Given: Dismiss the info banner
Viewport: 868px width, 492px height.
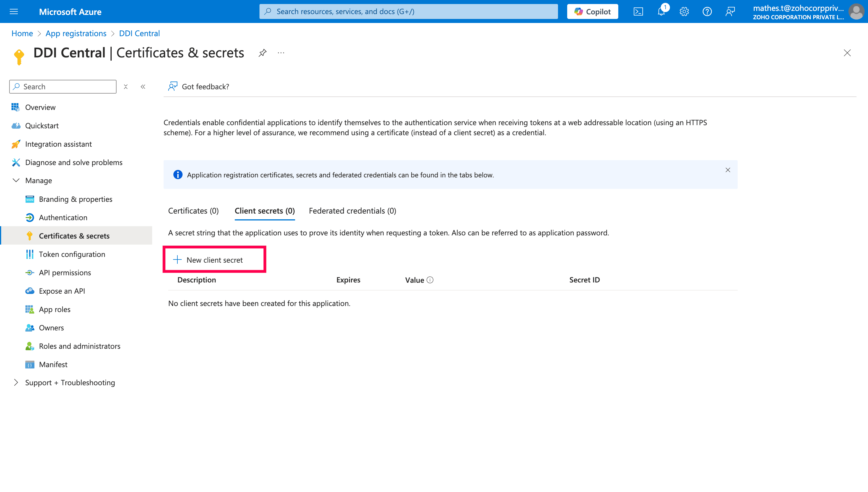Looking at the screenshot, I should click(x=728, y=170).
